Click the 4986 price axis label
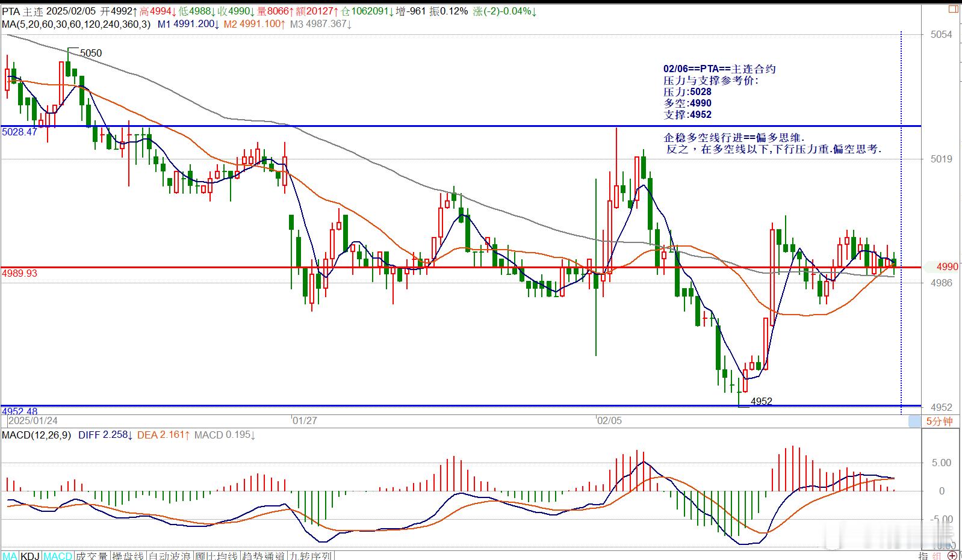The image size is (962, 560). pos(941,283)
